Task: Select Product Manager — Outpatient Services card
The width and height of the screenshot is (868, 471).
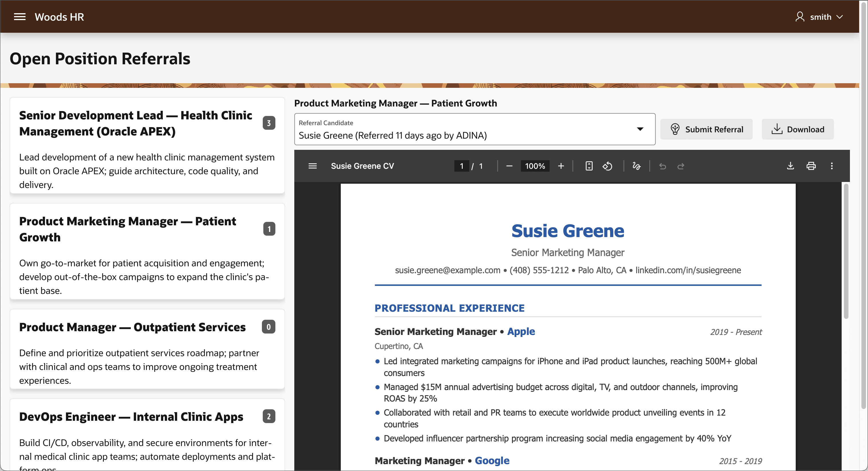Action: coord(147,349)
